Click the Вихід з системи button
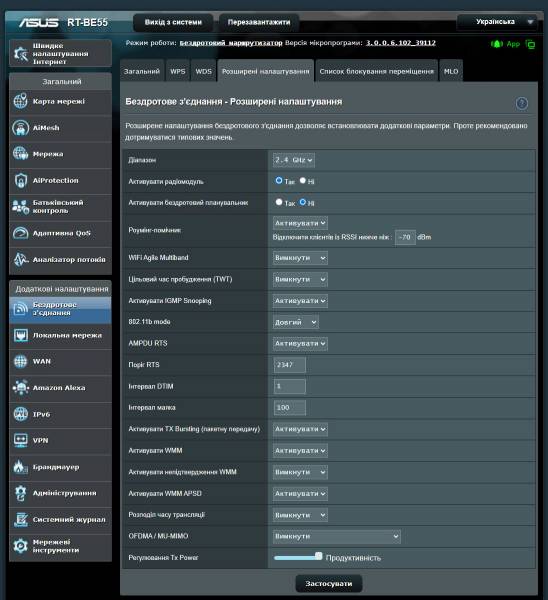The image size is (548, 600). pos(173,22)
